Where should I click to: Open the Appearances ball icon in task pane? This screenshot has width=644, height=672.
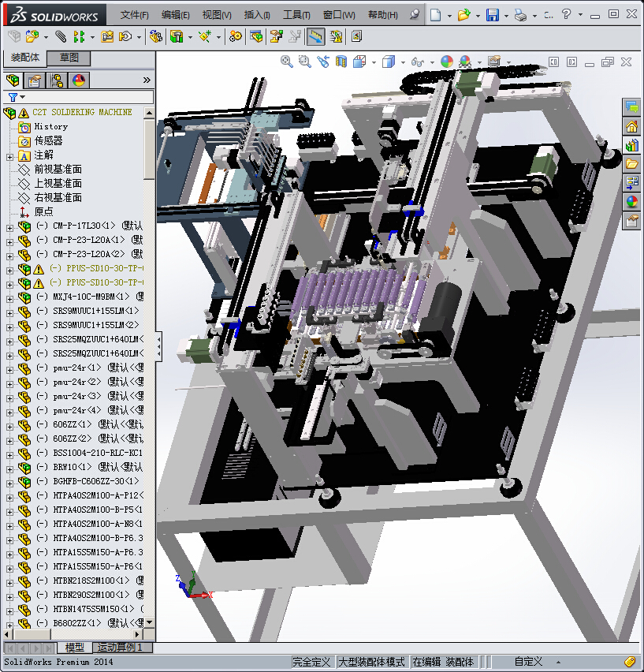pos(631,201)
